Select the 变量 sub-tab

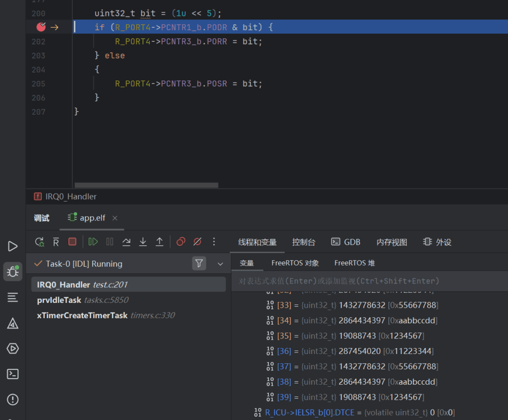pos(247,263)
